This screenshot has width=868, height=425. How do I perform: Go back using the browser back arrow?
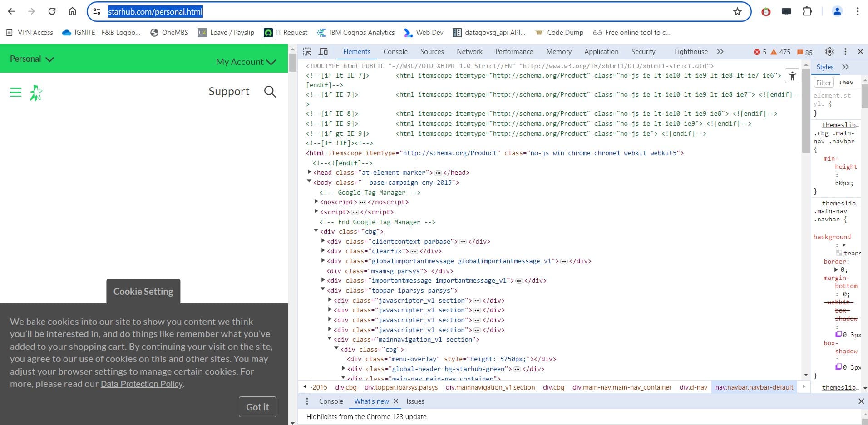[x=11, y=11]
